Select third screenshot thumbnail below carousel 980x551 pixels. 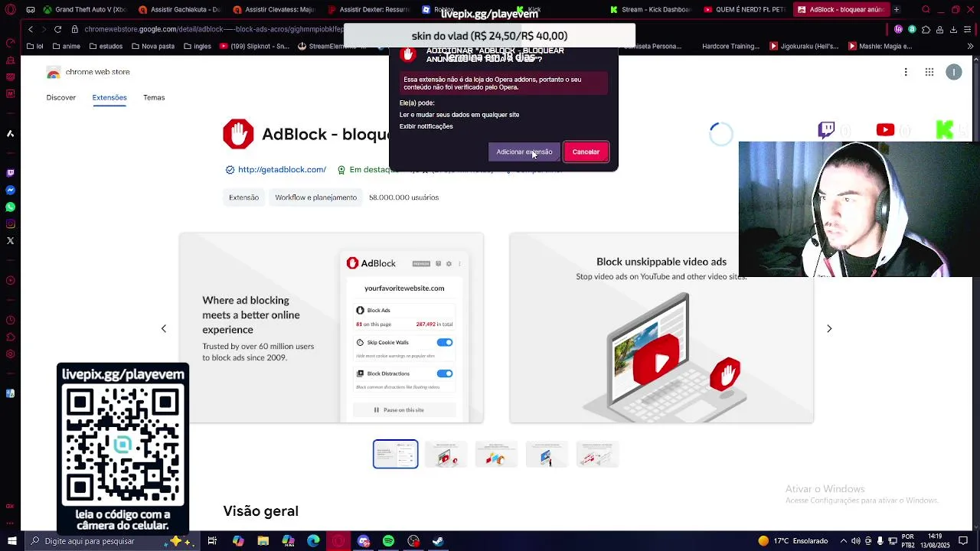tap(496, 454)
